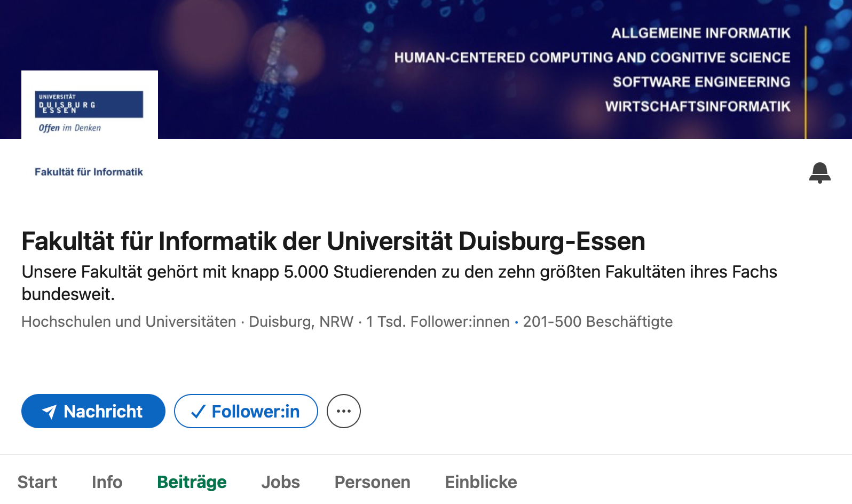Go to the Jobs tab
The image size is (852, 504).
click(280, 482)
